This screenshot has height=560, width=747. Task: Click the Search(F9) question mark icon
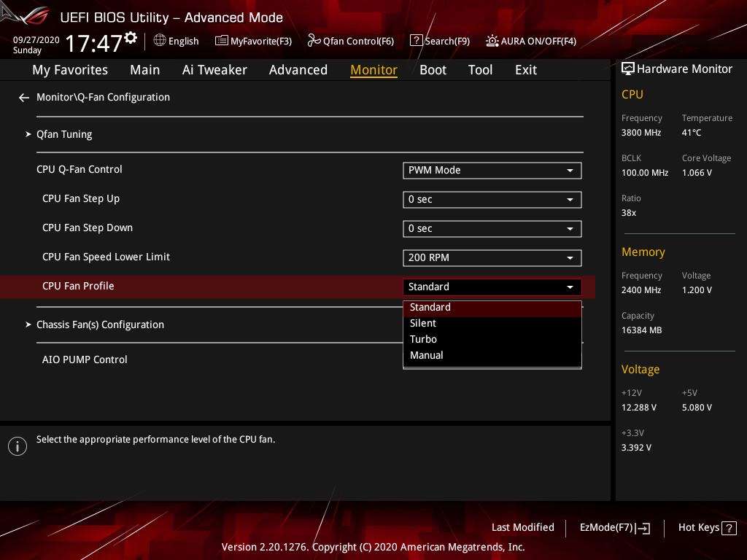(x=416, y=41)
